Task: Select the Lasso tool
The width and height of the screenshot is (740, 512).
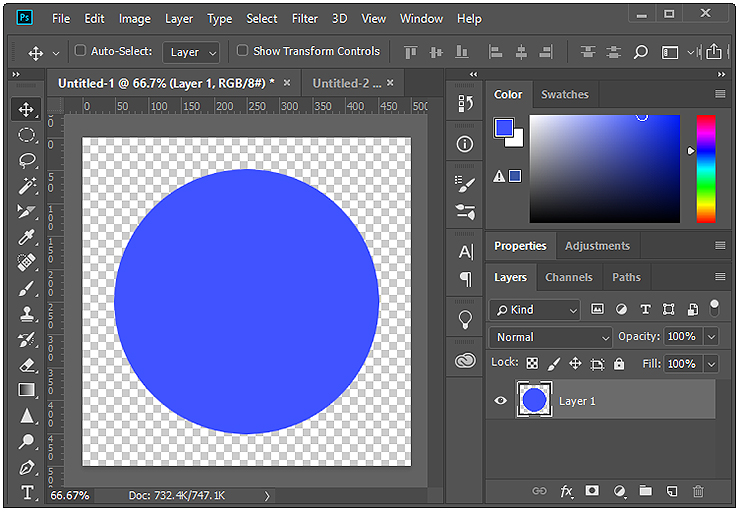Action: pyautogui.click(x=26, y=161)
